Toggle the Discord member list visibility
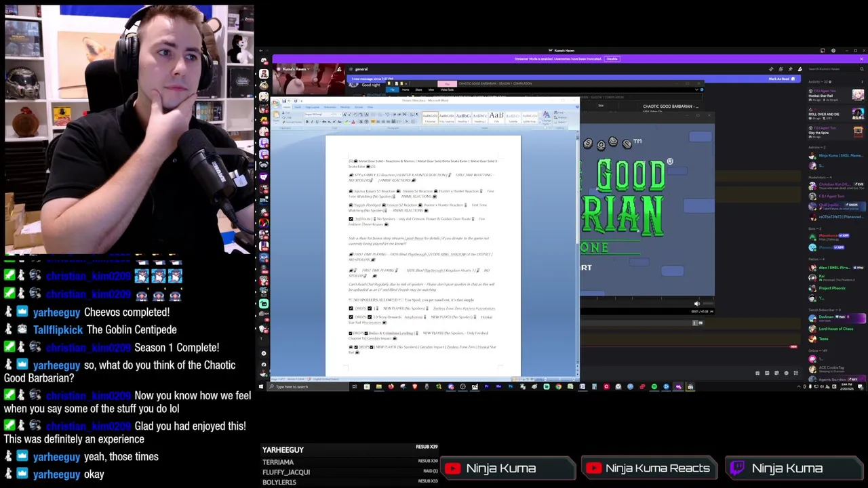 click(x=800, y=69)
